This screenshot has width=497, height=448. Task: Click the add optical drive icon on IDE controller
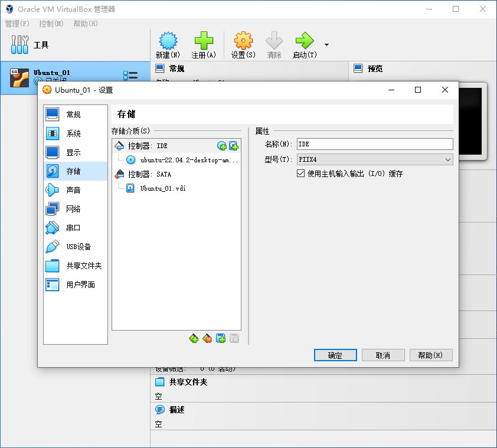[x=222, y=146]
